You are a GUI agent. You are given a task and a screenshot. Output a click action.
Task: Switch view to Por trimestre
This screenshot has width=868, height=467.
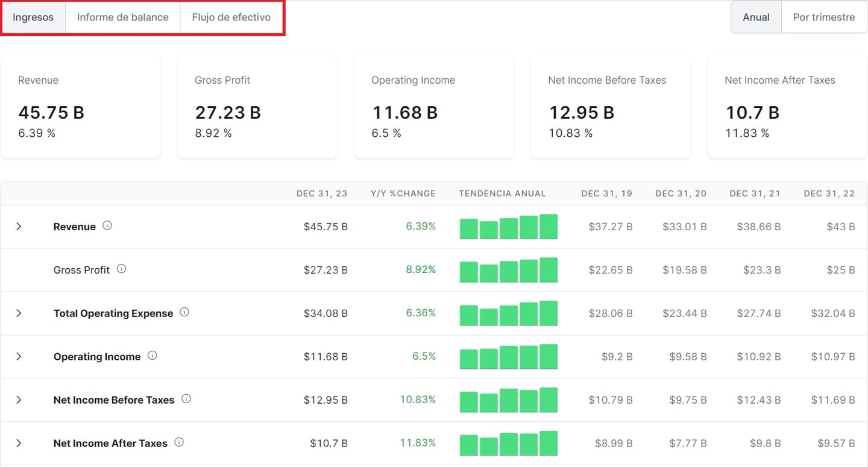[823, 17]
